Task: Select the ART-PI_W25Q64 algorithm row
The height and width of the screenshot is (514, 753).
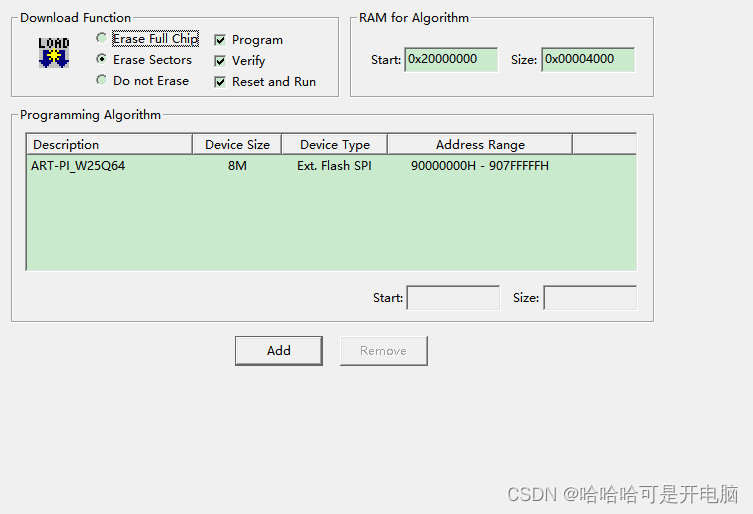Action: tap(331, 166)
